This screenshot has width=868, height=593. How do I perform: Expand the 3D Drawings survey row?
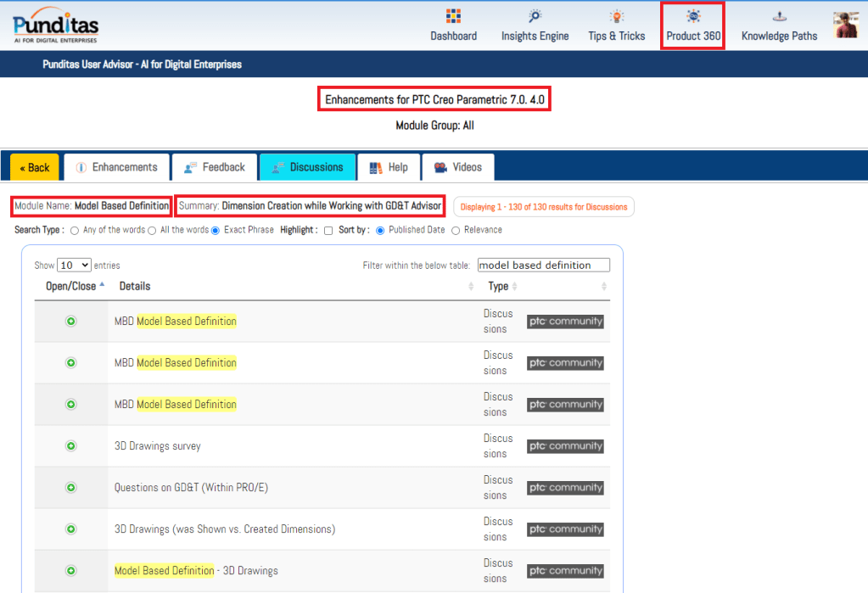point(71,446)
